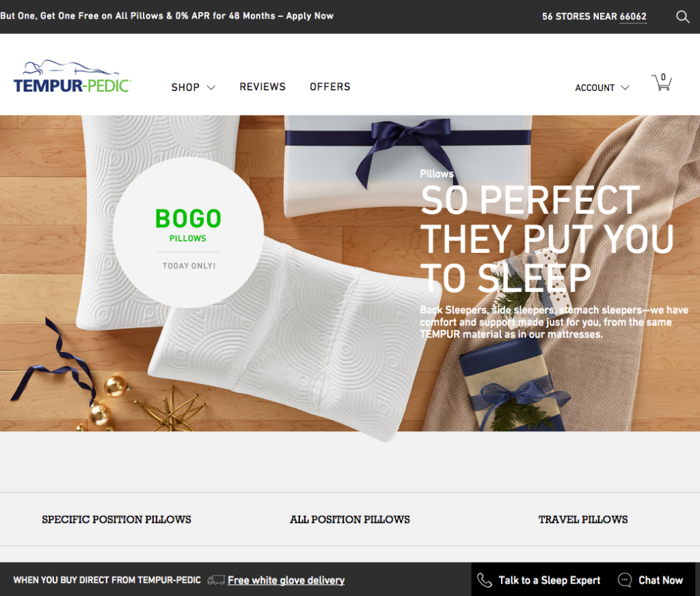Select the Travel Pillows tab
The image size is (700, 596).
pos(583,519)
